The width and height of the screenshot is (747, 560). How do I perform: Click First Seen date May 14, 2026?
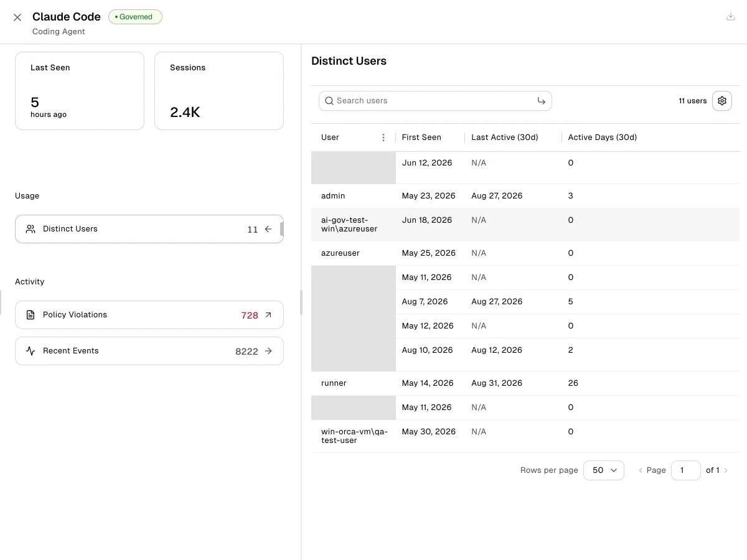tap(428, 383)
